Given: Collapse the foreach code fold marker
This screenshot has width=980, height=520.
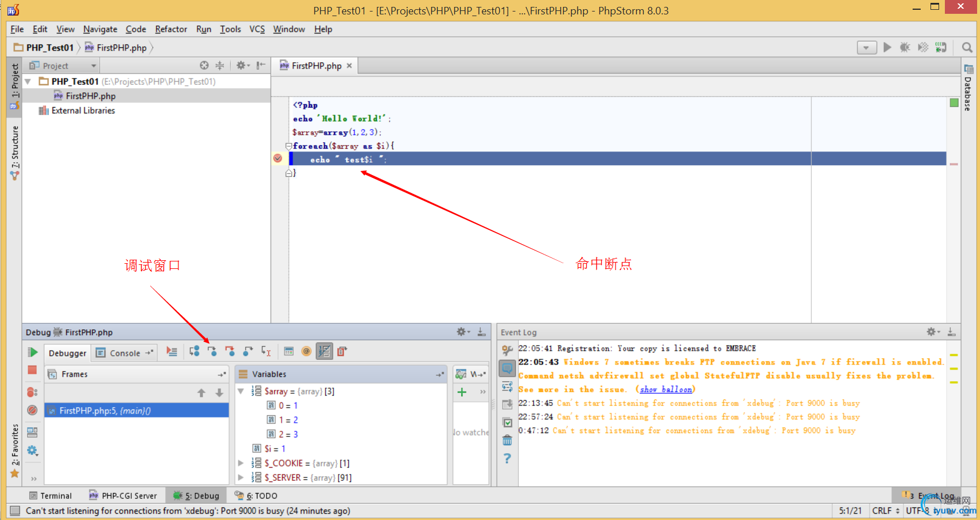Looking at the screenshot, I should point(289,146).
